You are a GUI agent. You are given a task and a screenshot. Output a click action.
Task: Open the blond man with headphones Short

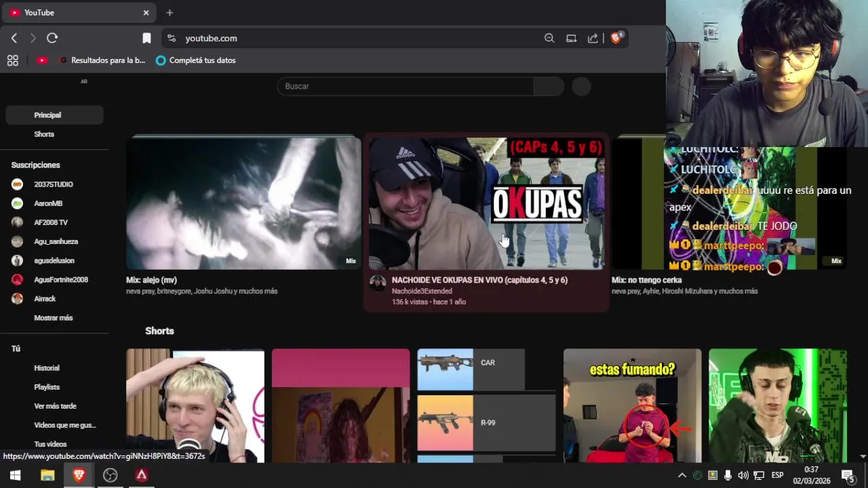click(195, 405)
